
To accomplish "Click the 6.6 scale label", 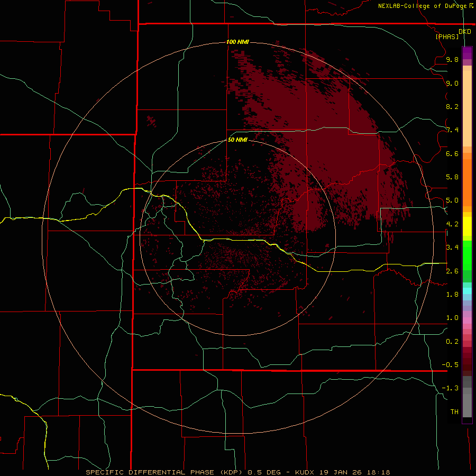I will click(452, 153).
